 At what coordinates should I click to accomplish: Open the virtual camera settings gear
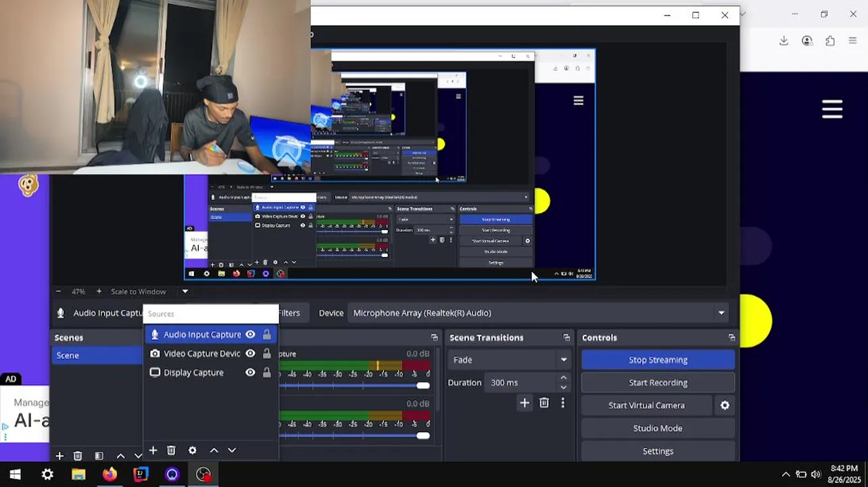coord(725,405)
